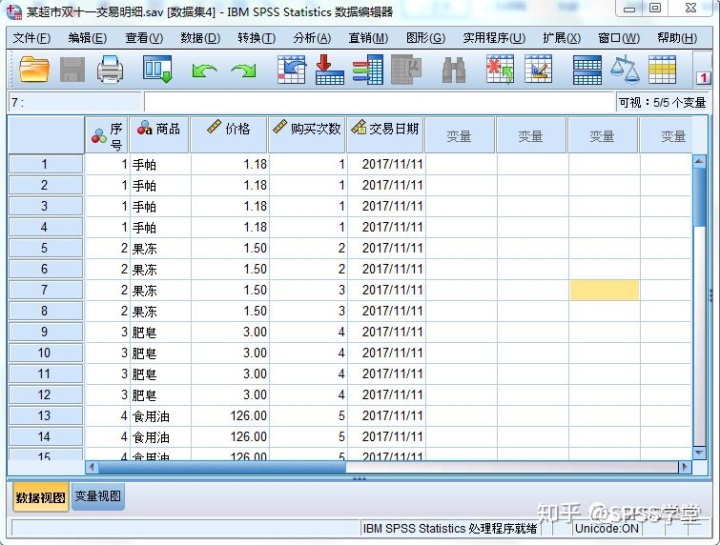Click the Weight cases scale icon
Viewport: 720px width, 545px height.
[625, 69]
